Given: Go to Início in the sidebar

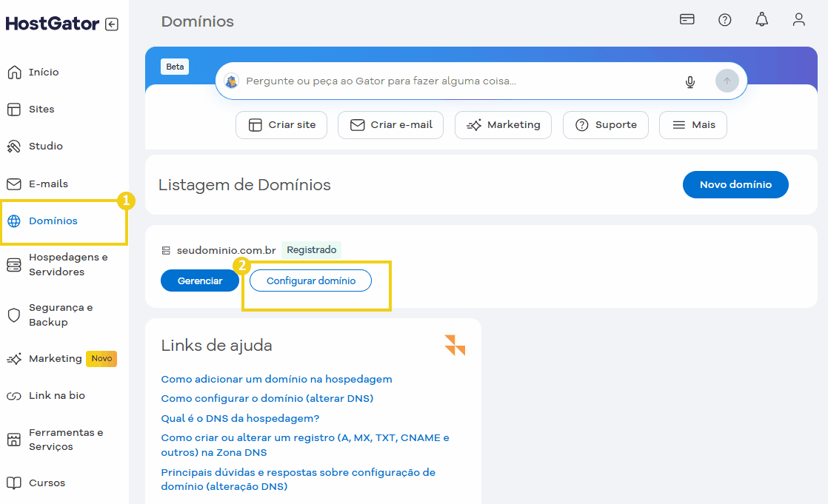Looking at the screenshot, I should pyautogui.click(x=43, y=73).
